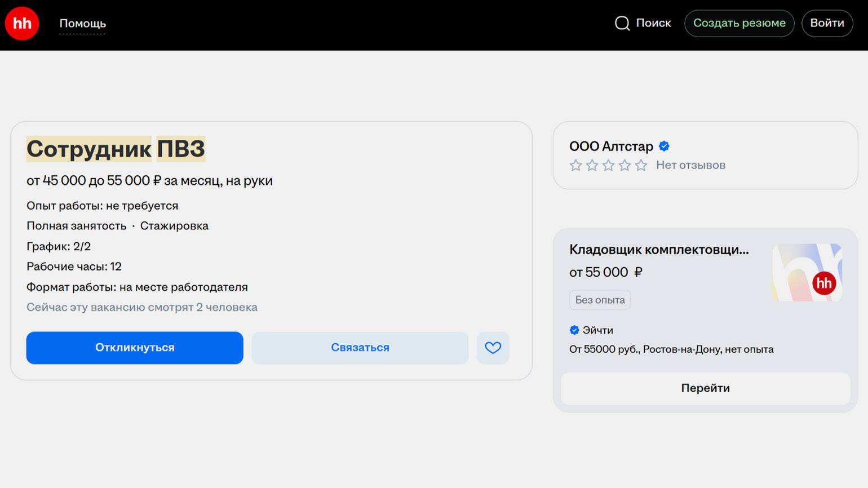868x488 pixels.
Task: Open the hh red logo homepage
Action: pos(22,24)
